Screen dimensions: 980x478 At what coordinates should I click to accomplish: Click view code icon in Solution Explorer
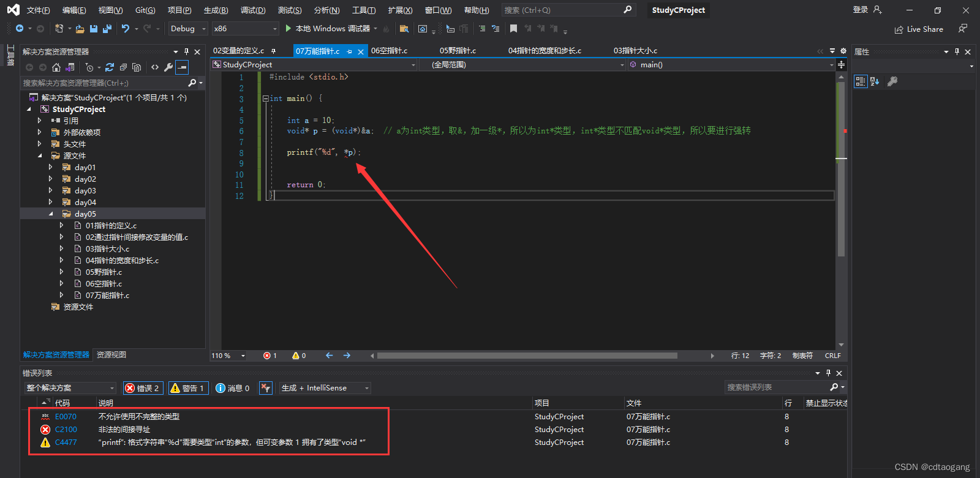155,67
